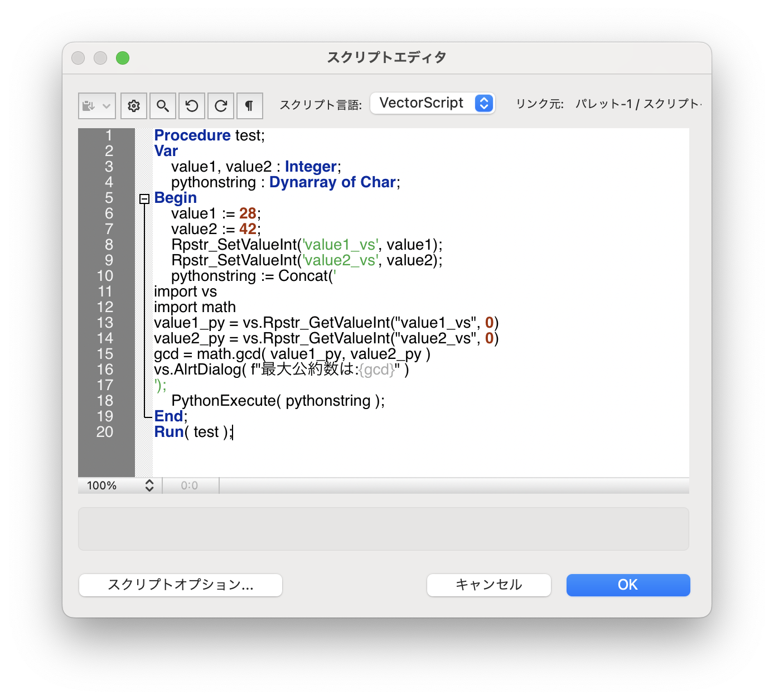Image resolution: width=774 pixels, height=700 pixels.
Task: Open スクリプトオプション dialog
Action: (x=180, y=585)
